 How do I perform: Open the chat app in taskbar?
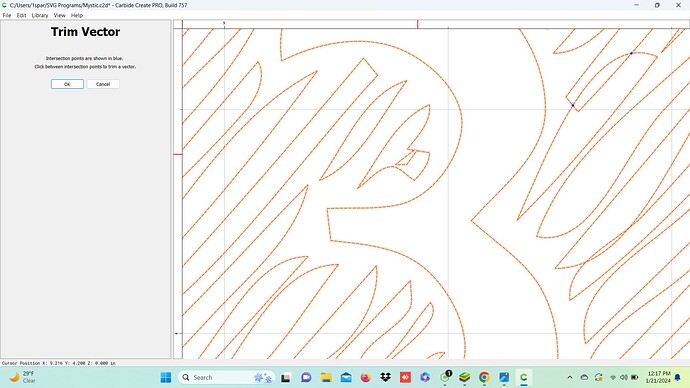(x=306, y=377)
